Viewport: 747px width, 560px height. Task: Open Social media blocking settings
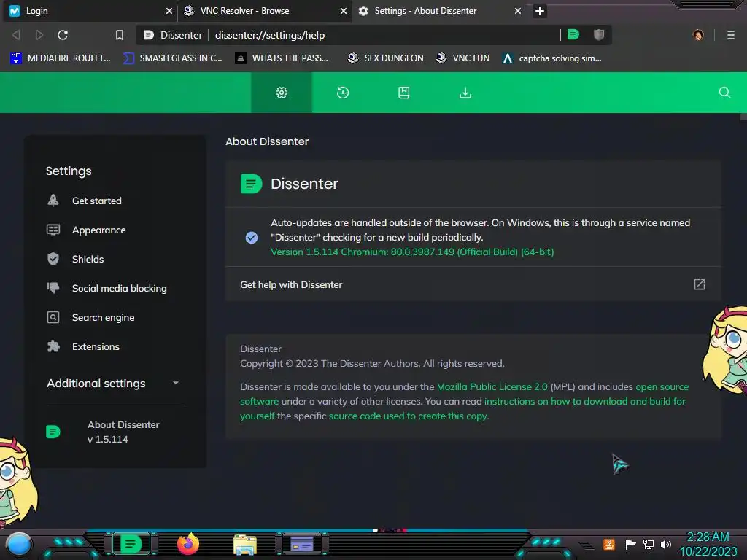tap(120, 288)
